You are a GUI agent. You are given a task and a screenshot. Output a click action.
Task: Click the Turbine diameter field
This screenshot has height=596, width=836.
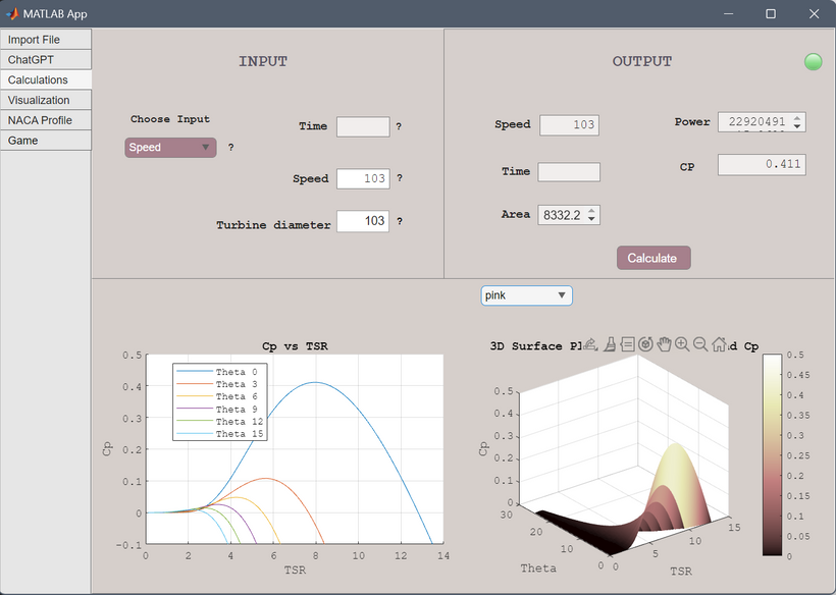pos(363,221)
